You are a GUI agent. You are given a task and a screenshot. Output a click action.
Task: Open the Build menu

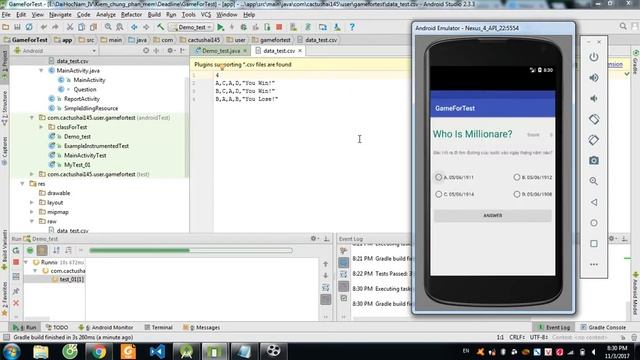(x=154, y=15)
